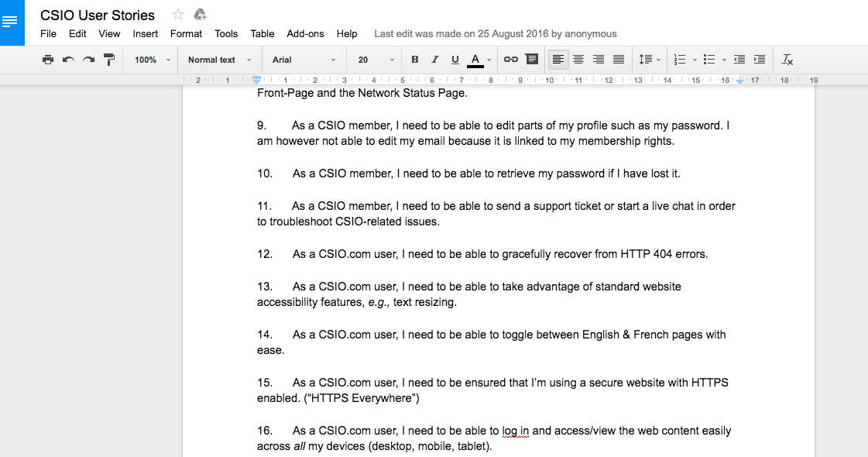Clear formatting from selection
Screen dimensions: 868x457
pyautogui.click(x=787, y=60)
